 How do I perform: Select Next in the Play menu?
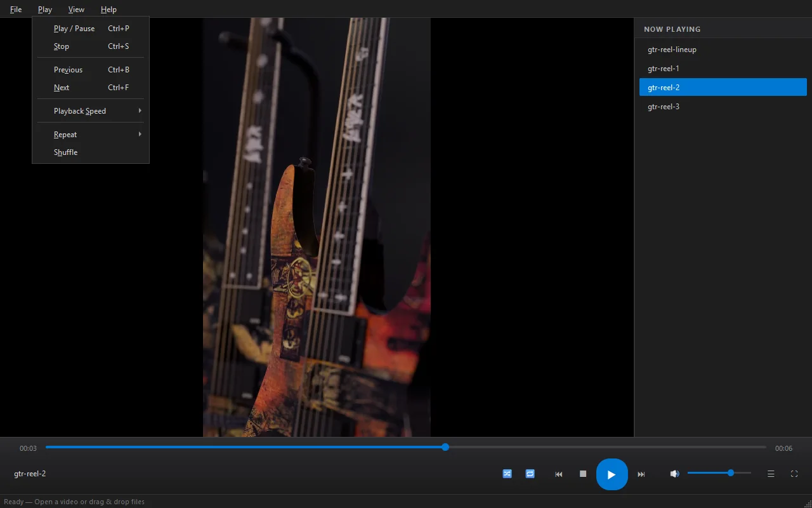click(x=91, y=88)
